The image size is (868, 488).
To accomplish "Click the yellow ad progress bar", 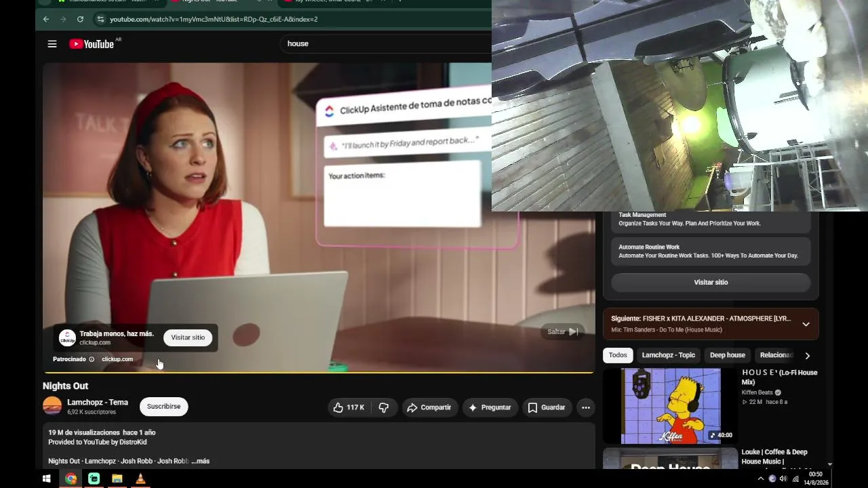I will (x=319, y=372).
